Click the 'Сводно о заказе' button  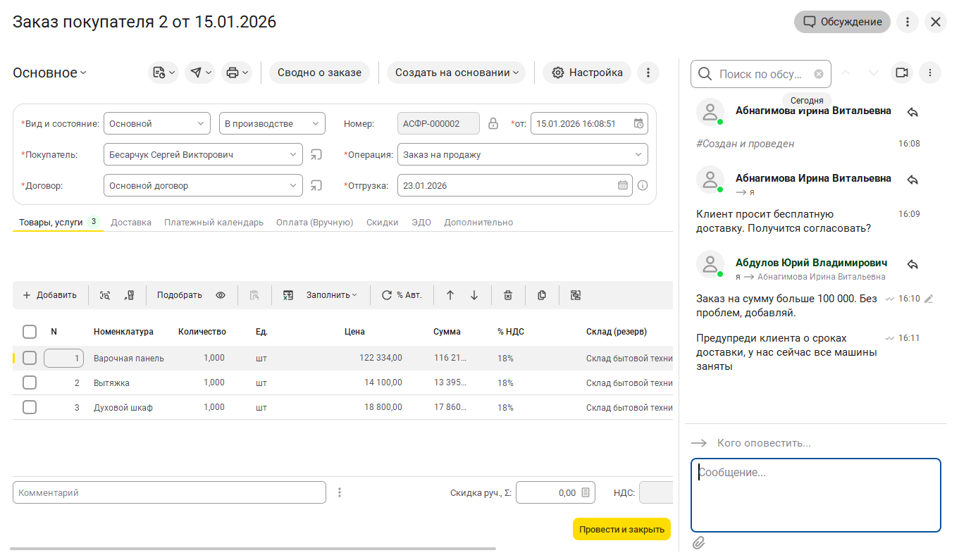coord(319,73)
